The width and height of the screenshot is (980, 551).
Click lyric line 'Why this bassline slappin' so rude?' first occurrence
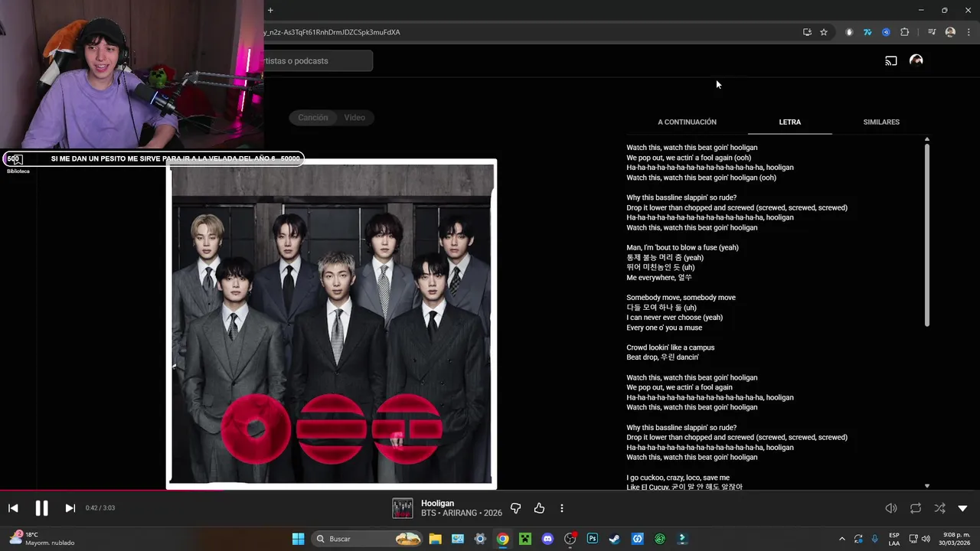(681, 197)
